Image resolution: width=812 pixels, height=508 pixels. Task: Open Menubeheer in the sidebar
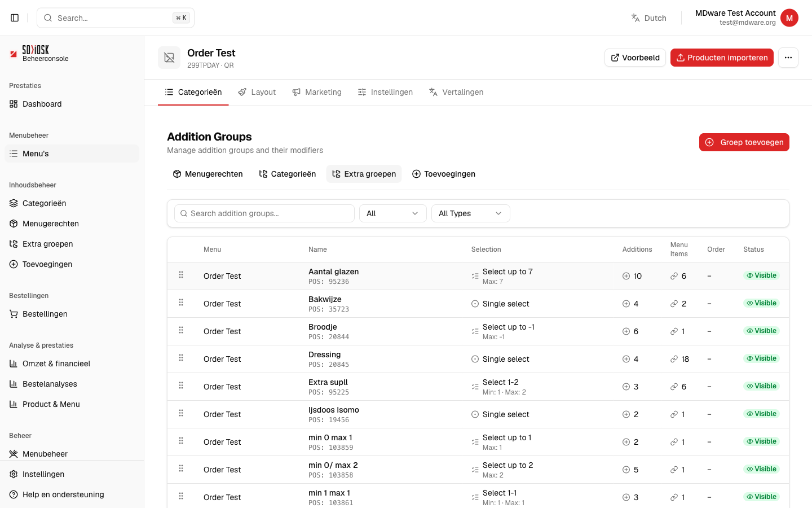click(72, 454)
